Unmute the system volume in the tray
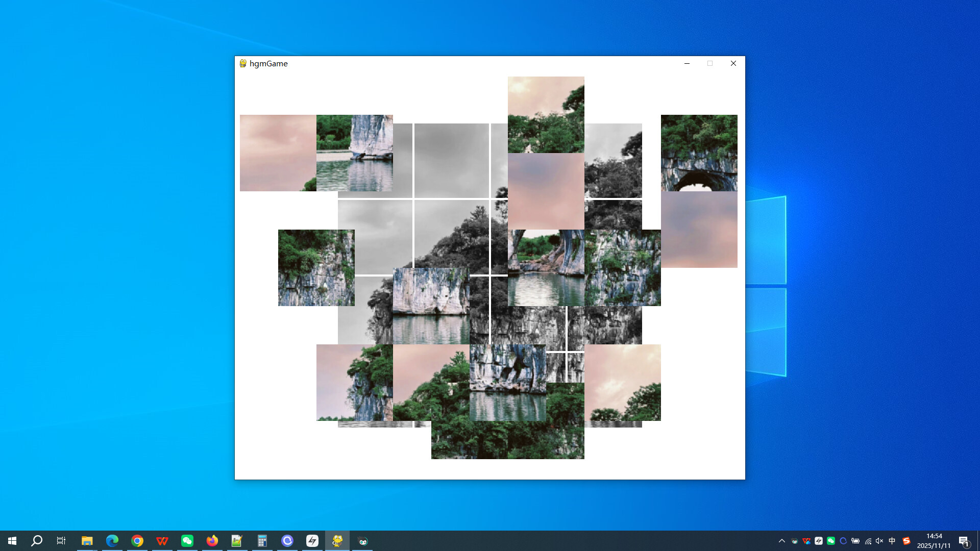This screenshot has height=551, width=980. pyautogui.click(x=879, y=541)
